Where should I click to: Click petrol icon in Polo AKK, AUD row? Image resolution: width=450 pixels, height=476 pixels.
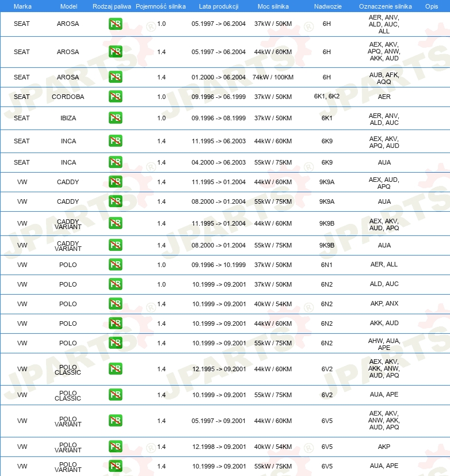tap(115, 323)
